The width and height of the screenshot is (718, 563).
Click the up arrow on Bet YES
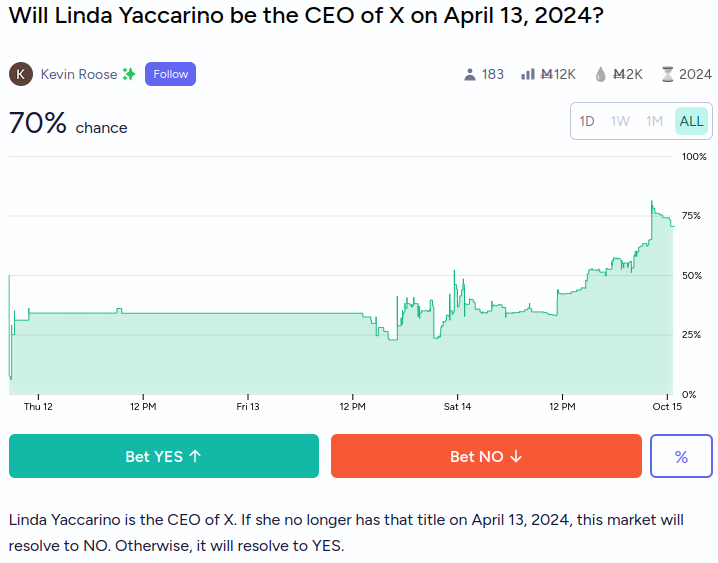pyautogui.click(x=195, y=456)
